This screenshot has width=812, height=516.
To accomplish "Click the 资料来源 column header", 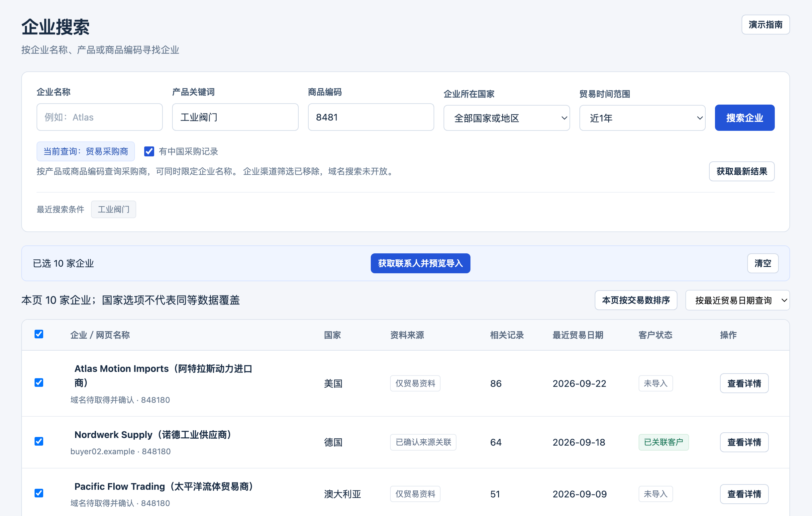I will [407, 335].
